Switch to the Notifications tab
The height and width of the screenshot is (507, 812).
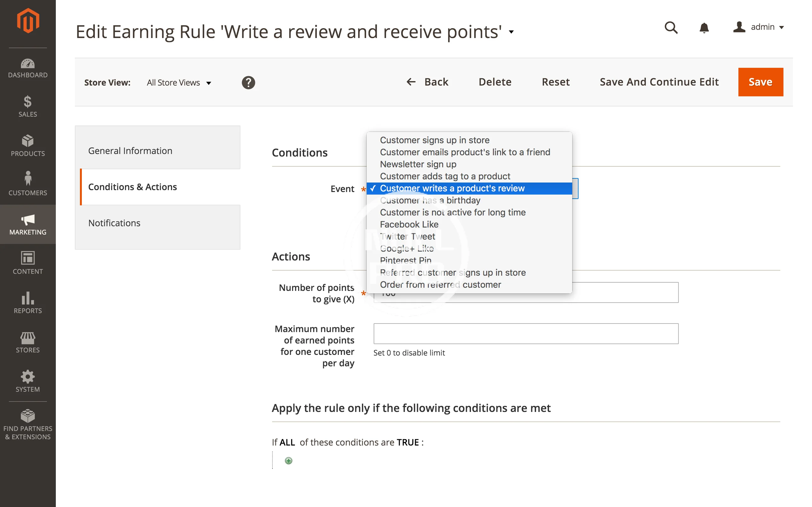pyautogui.click(x=115, y=223)
